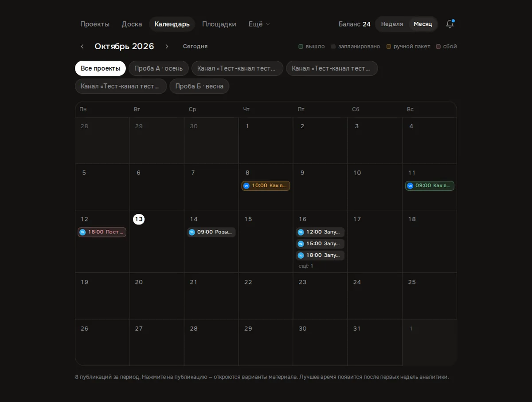Viewport: 532px width, 402px height.
Task: Select day 10 in the calendar grid
Action: click(x=357, y=173)
